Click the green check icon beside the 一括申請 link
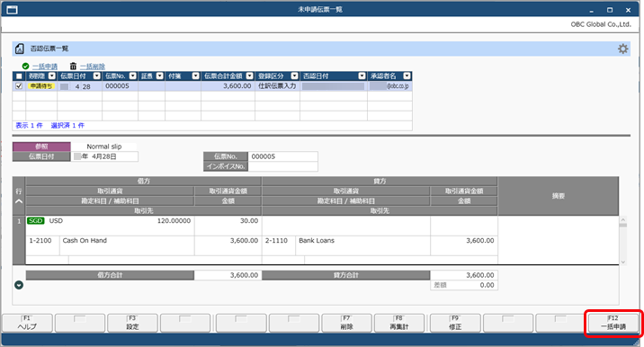The height and width of the screenshot is (347, 644). point(25,67)
